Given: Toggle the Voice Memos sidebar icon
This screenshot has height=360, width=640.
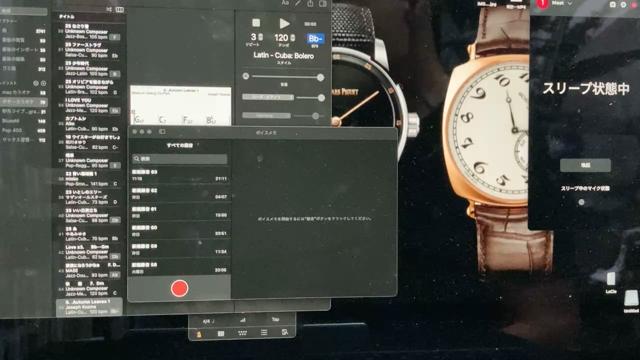Looking at the screenshot, I should 162,132.
